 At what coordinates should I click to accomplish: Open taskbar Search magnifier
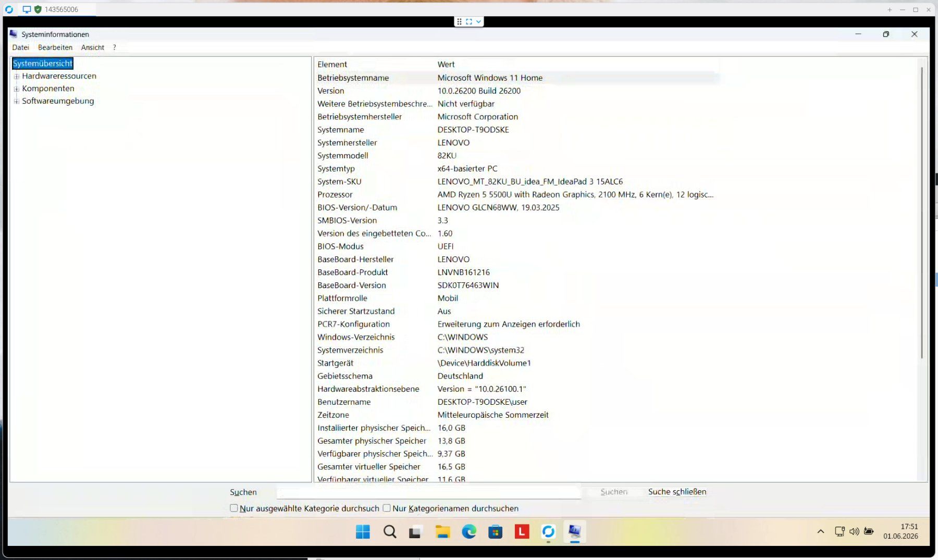click(x=390, y=531)
